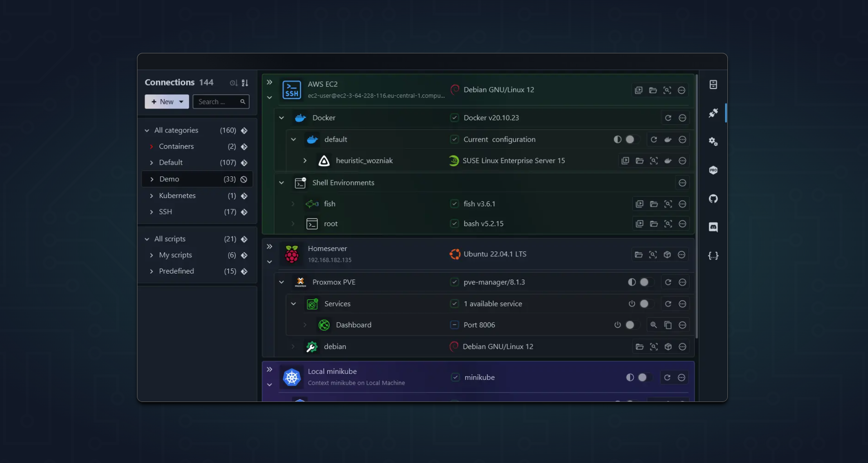868x463 pixels.
Task: Copy the Dashboard Port 8006 address
Action: 668,325
